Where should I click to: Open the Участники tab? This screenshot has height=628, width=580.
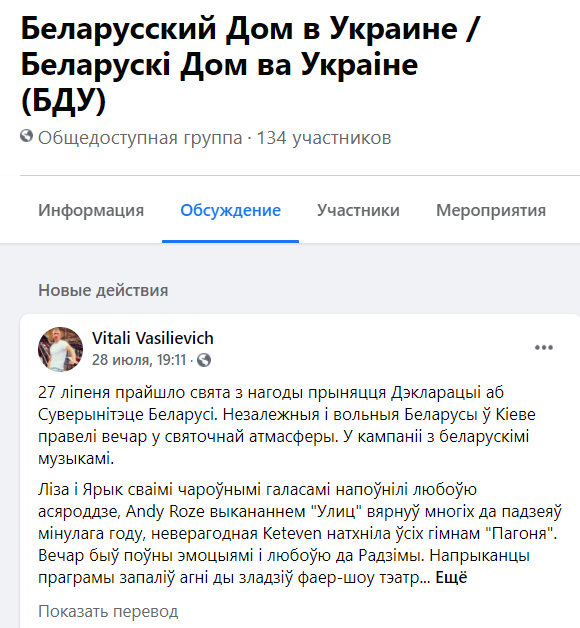click(358, 210)
